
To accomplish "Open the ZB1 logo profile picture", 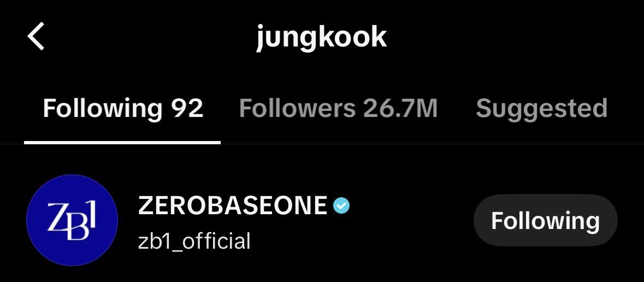I will point(72,220).
